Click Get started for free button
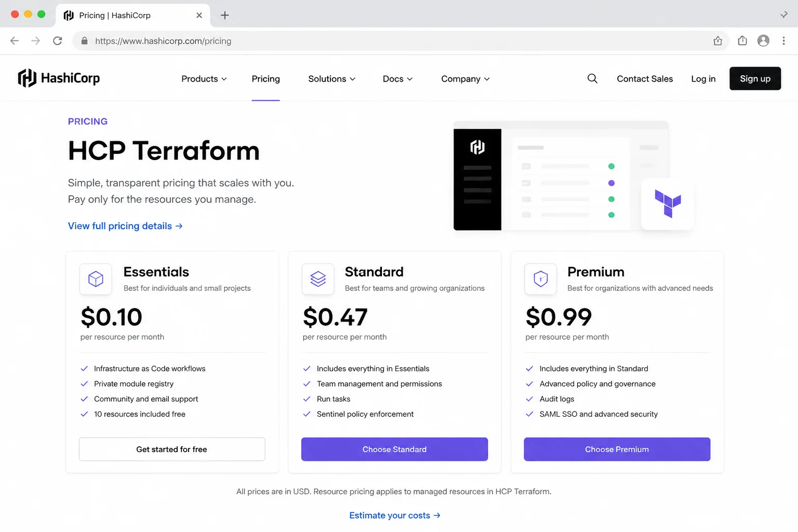 [x=172, y=449]
